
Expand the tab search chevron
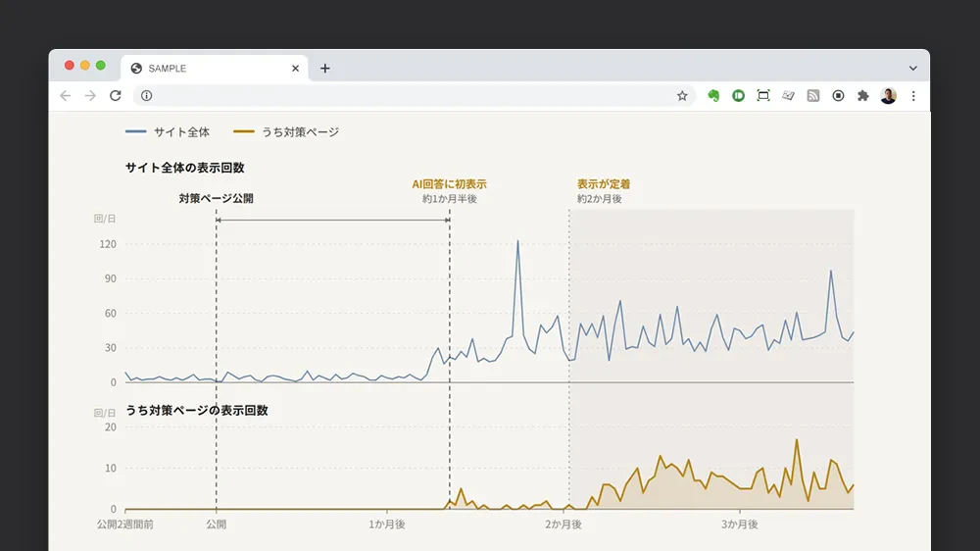913,69
